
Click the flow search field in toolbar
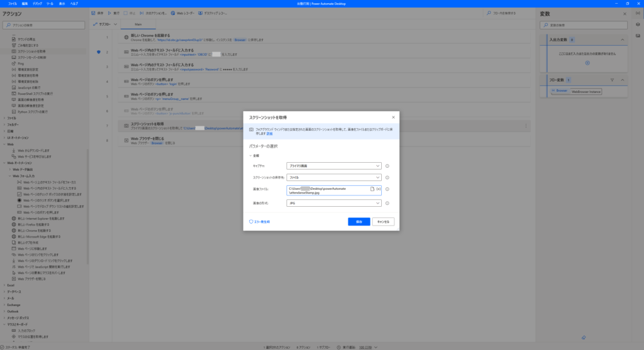[509, 13]
